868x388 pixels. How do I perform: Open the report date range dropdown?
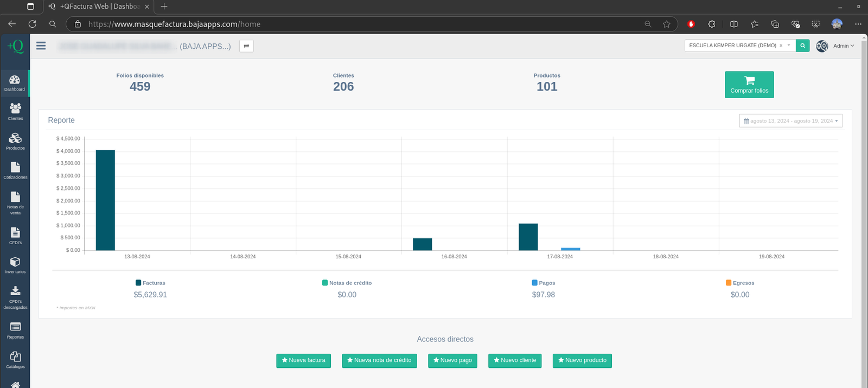point(790,121)
